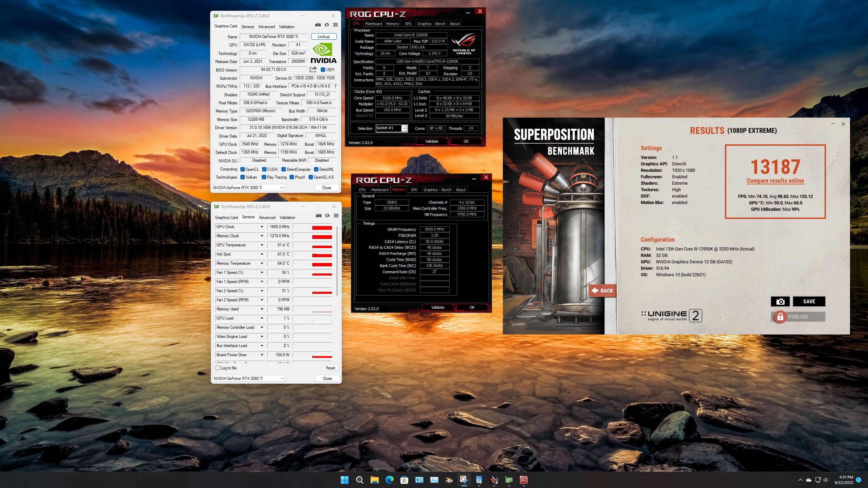This screenshot has width=868, height=488.
Task: Open the notification badge in the system tray
Action: 859,480
